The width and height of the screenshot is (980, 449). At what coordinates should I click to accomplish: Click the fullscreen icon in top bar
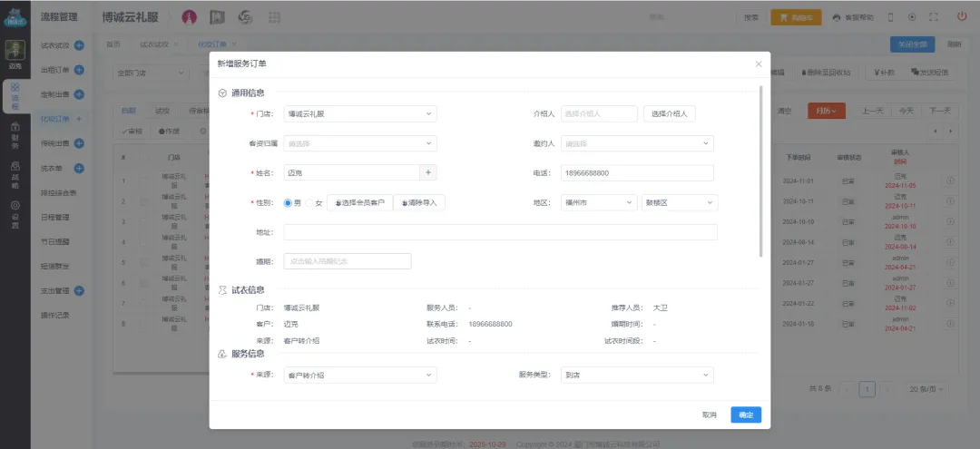point(934,17)
